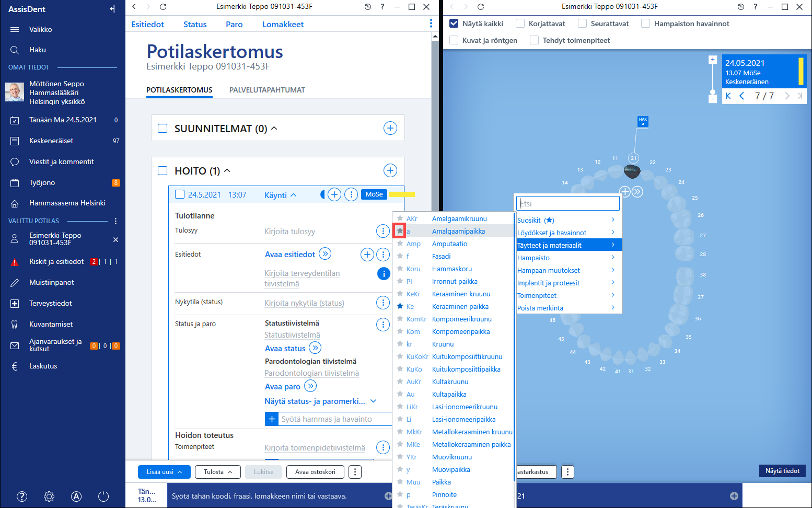Enable Seurattavat checkbox
Viewport: 812px width, 508px height.
[582, 24]
